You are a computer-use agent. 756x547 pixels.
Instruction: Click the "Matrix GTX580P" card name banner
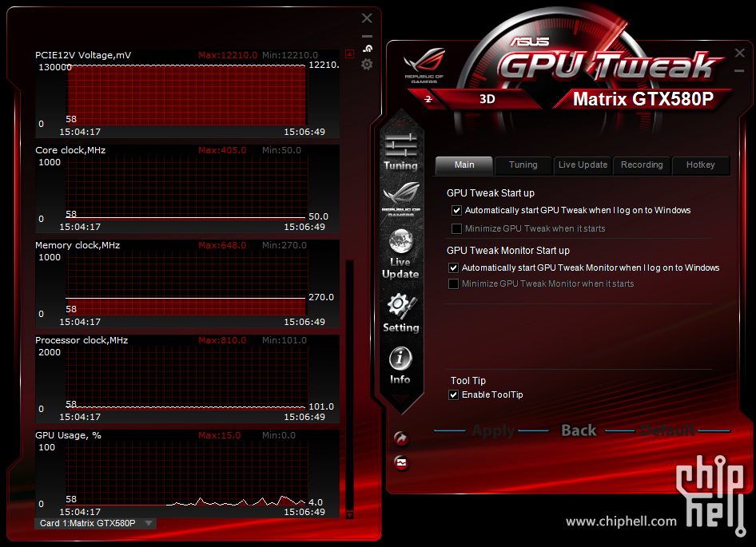click(643, 99)
